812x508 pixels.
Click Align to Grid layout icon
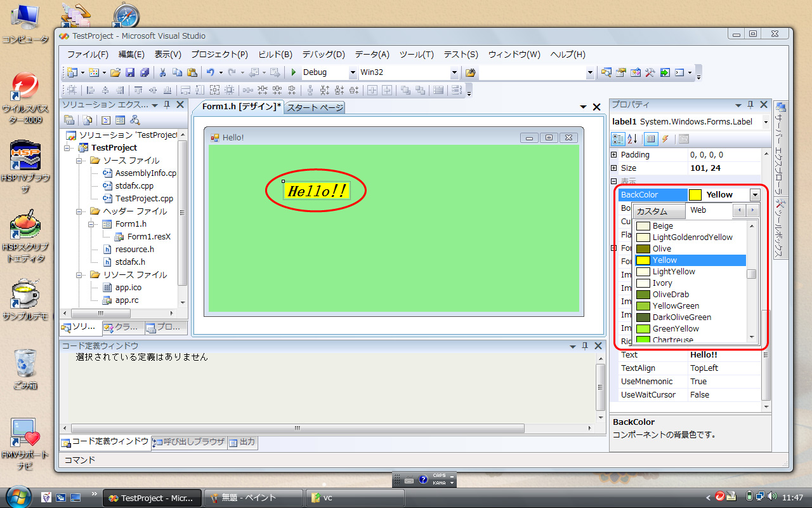click(72, 90)
